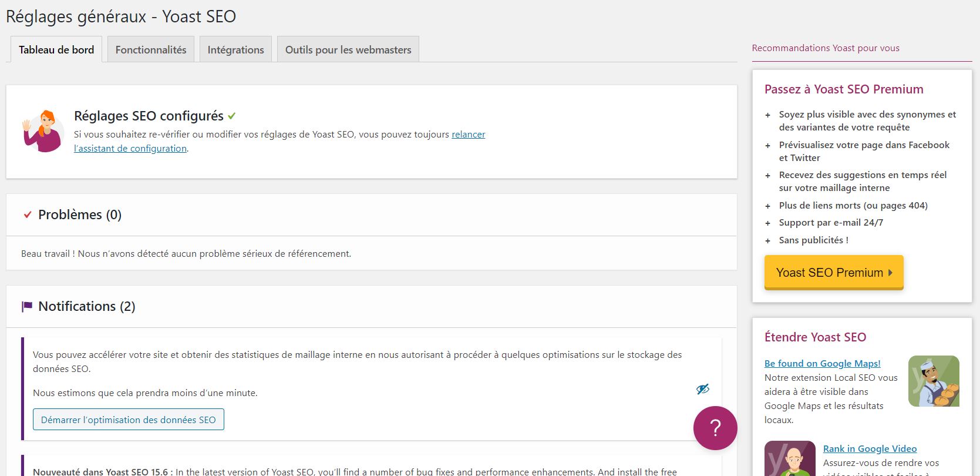Click the Étendre Yoast SEO heading
This screenshot has height=476, width=980.
pos(815,337)
